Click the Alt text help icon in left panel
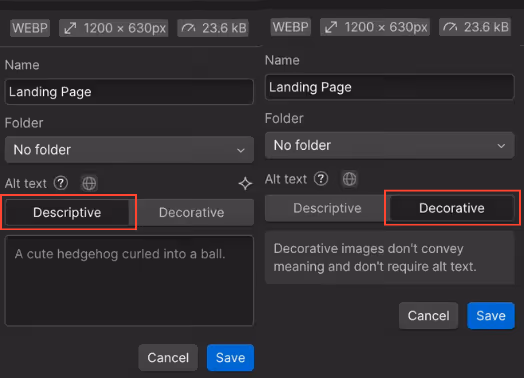 (x=61, y=183)
